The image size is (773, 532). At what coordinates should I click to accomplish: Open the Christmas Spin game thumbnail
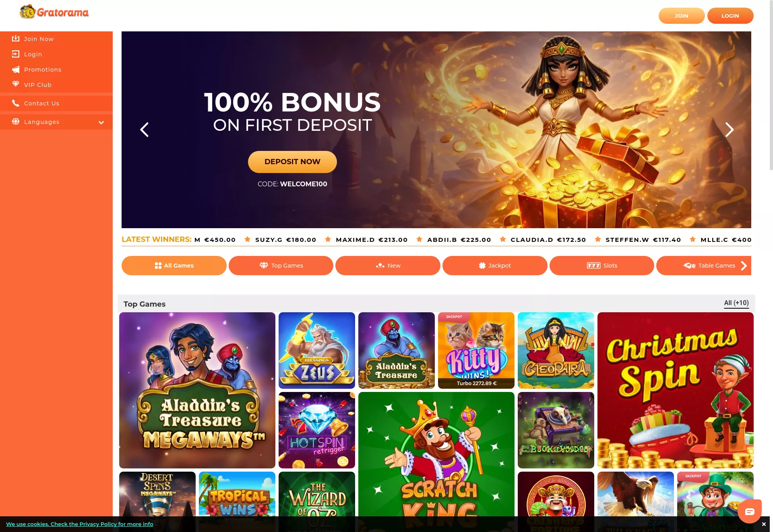pyautogui.click(x=676, y=390)
